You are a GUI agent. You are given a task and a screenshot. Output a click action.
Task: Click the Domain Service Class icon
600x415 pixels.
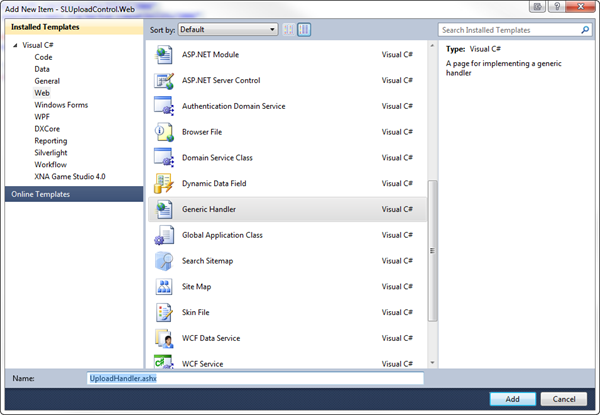point(164,158)
